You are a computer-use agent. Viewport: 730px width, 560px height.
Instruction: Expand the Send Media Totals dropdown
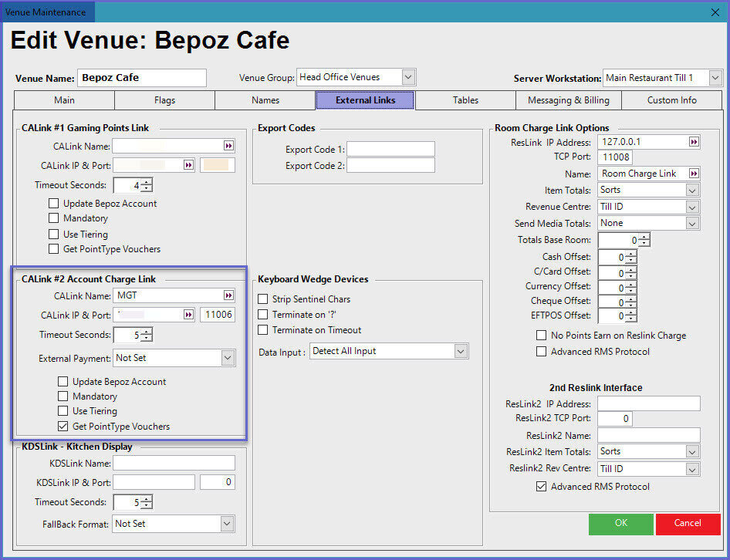[692, 224]
